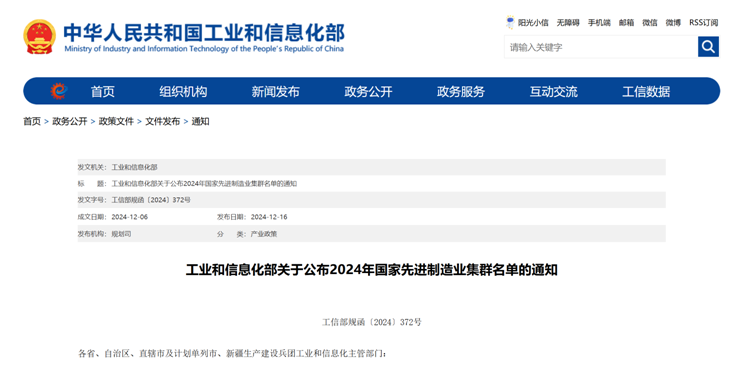749x368 pixels.
Task: Click the 发文字号 value 工信部规函〔2024〕372号 in table
Action: pyautogui.click(x=151, y=200)
